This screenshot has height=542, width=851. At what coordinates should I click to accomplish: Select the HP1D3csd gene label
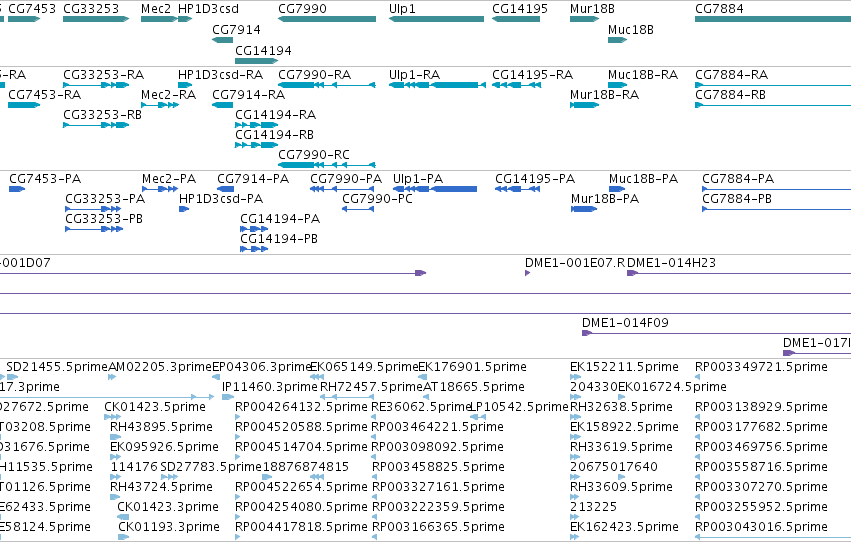click(x=208, y=9)
